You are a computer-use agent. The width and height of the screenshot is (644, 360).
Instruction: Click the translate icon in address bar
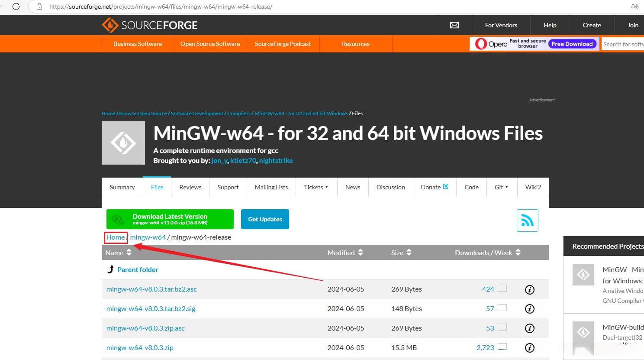(635, 6)
